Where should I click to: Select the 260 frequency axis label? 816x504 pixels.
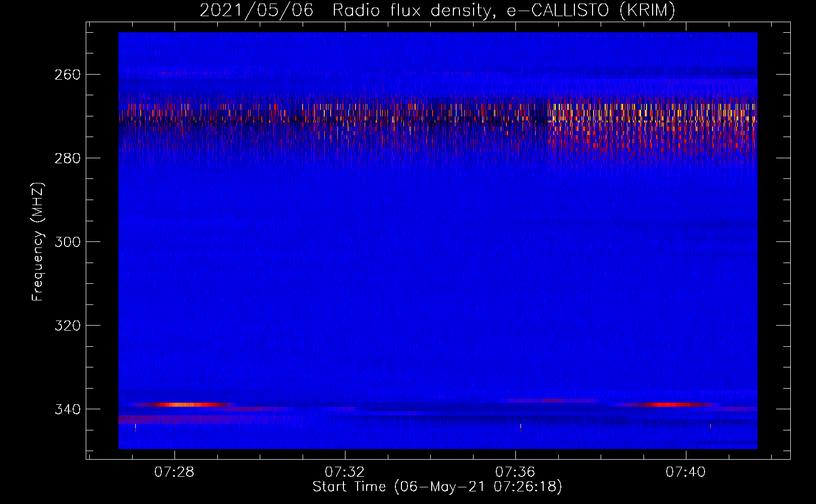(x=67, y=75)
